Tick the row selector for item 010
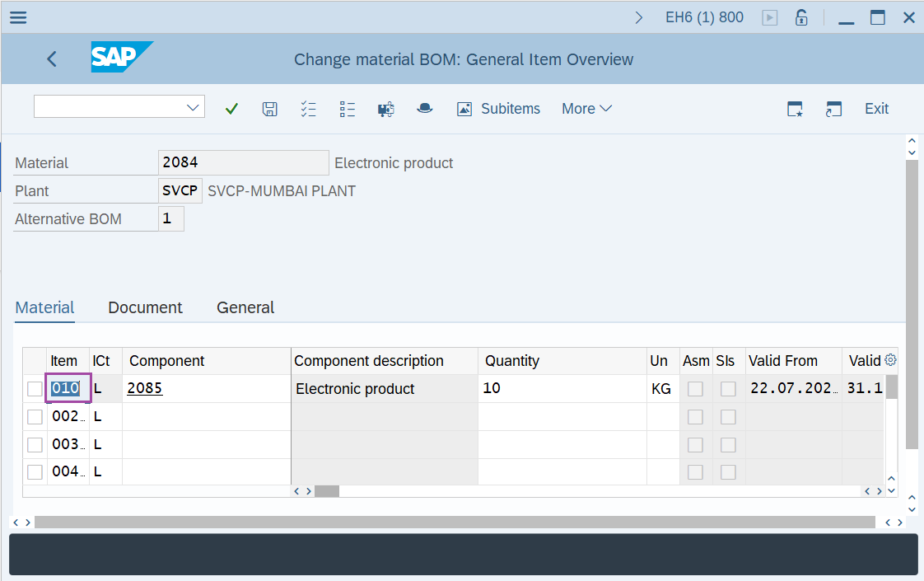 35,389
